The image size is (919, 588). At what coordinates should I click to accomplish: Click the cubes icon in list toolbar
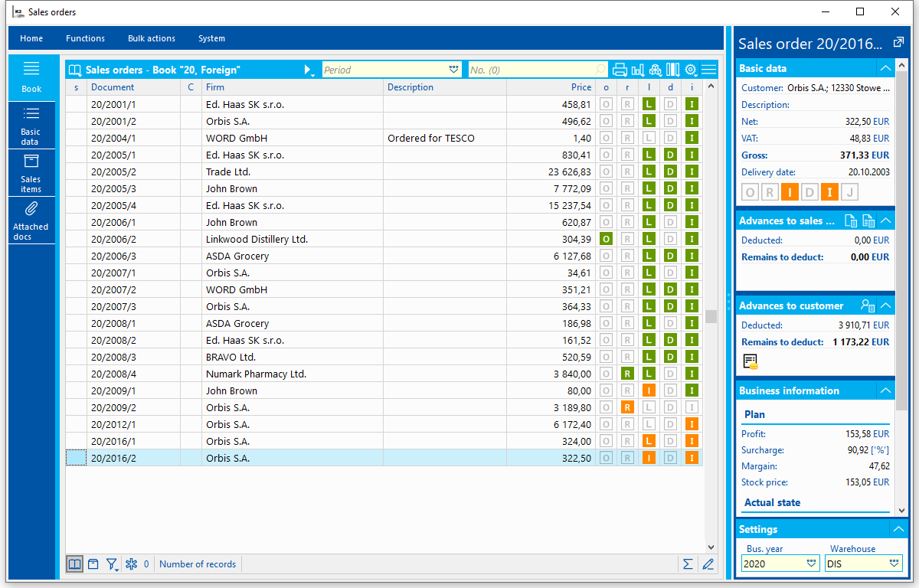pos(655,70)
